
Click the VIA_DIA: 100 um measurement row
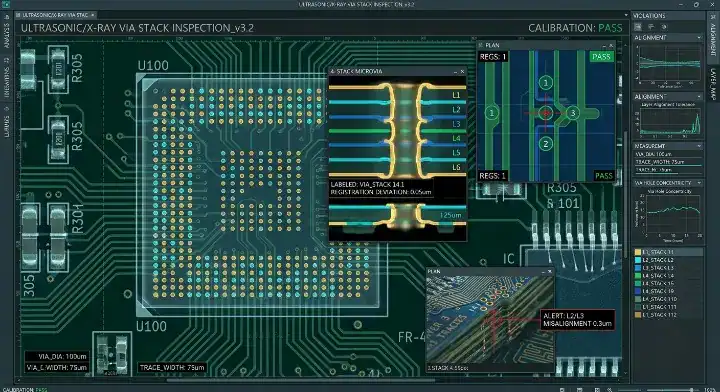click(668, 154)
